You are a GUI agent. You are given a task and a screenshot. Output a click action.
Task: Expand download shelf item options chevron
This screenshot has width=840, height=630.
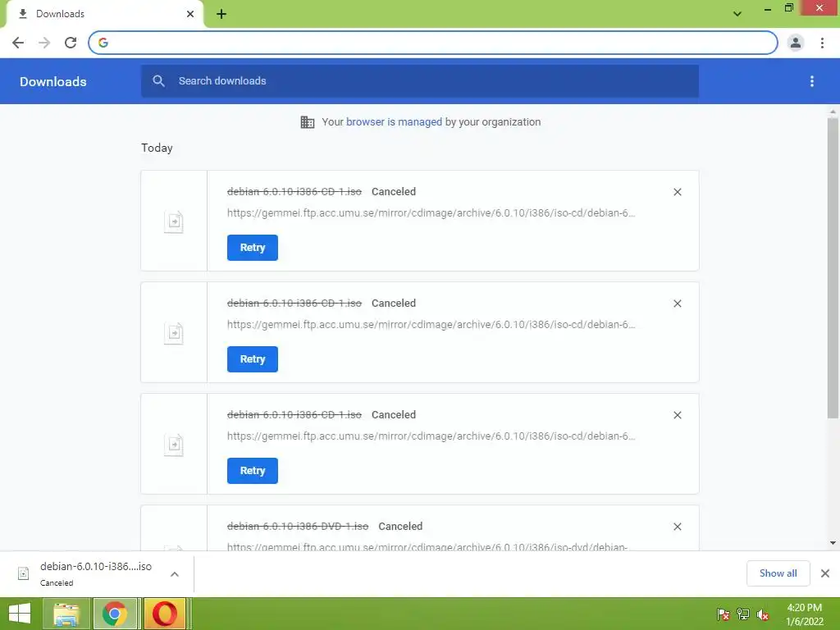(x=175, y=573)
